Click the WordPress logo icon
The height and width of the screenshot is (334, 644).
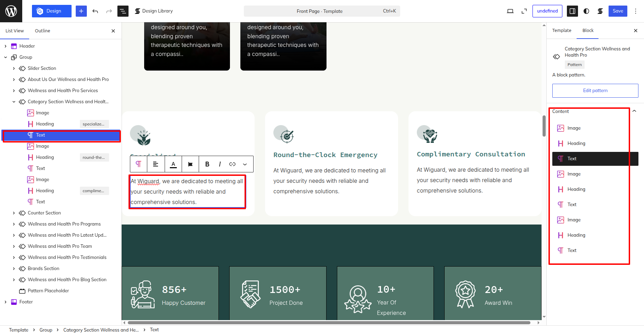click(11, 11)
